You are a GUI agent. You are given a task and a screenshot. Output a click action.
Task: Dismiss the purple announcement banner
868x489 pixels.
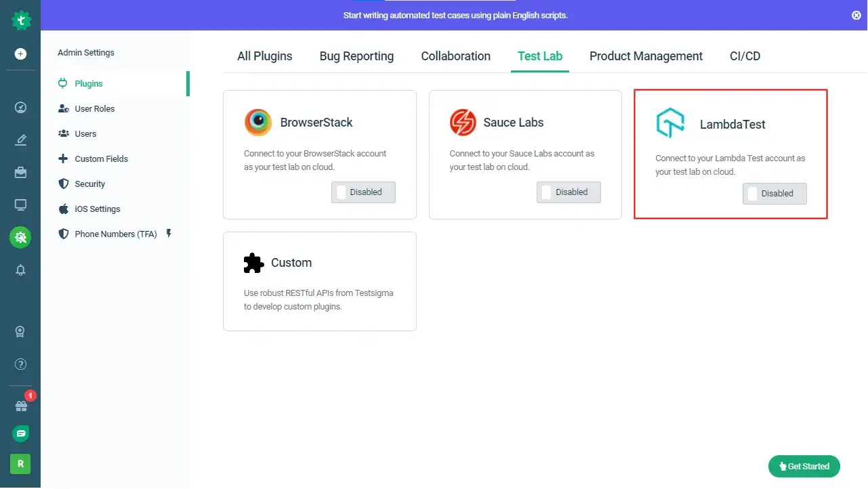856,15
